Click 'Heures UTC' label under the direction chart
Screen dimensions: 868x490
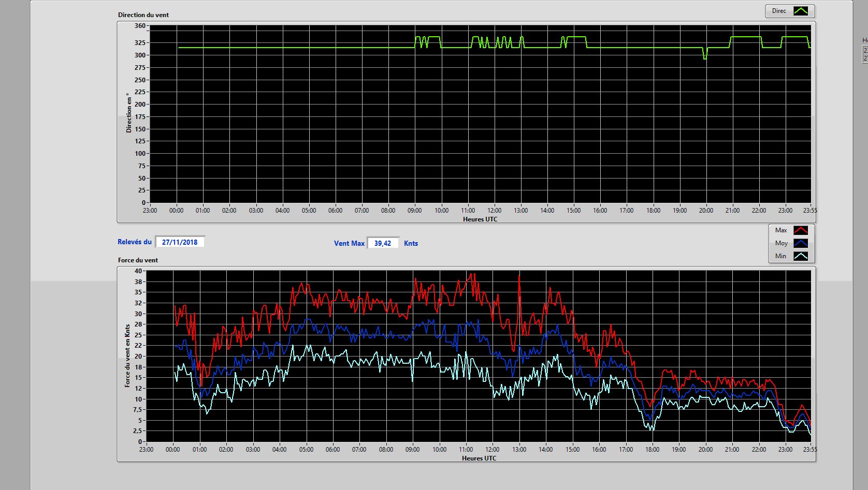click(x=480, y=219)
